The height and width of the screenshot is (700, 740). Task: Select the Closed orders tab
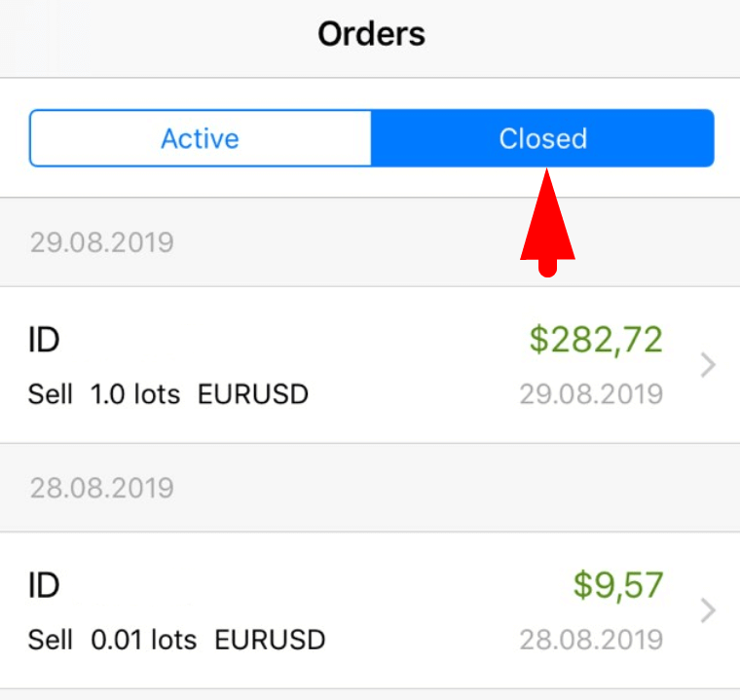(x=542, y=138)
